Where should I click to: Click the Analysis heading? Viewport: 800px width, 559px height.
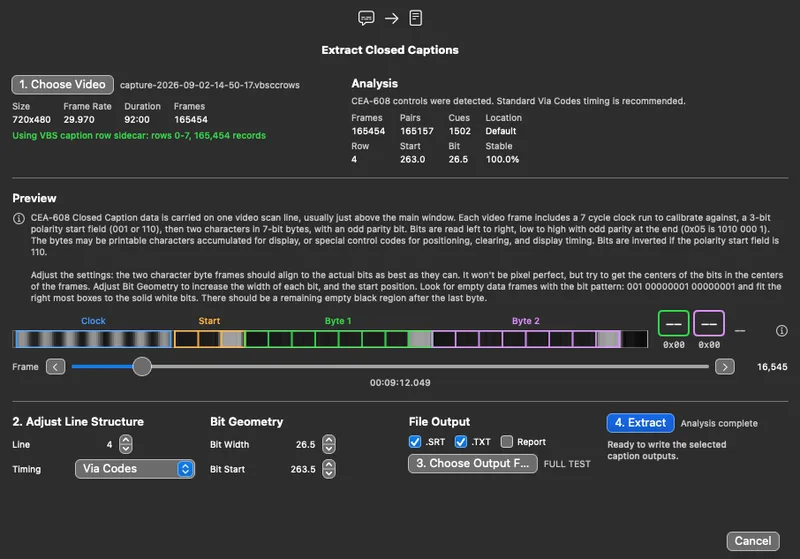(374, 84)
